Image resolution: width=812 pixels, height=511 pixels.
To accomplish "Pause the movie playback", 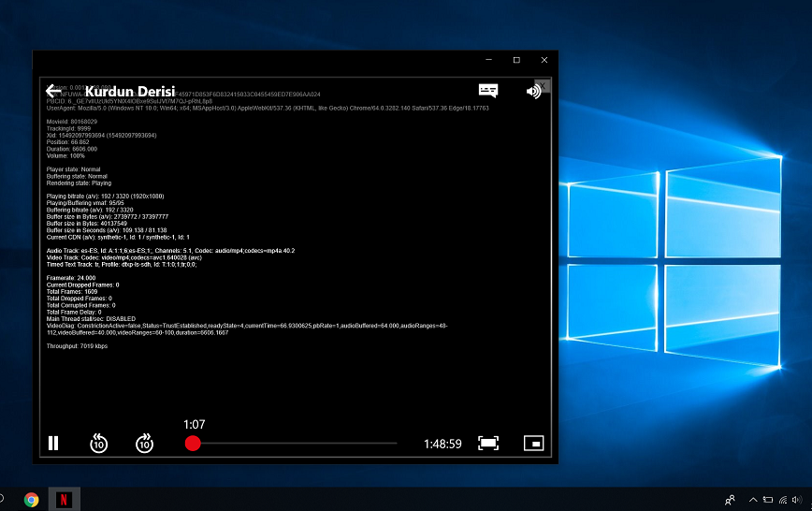I will click(53, 443).
